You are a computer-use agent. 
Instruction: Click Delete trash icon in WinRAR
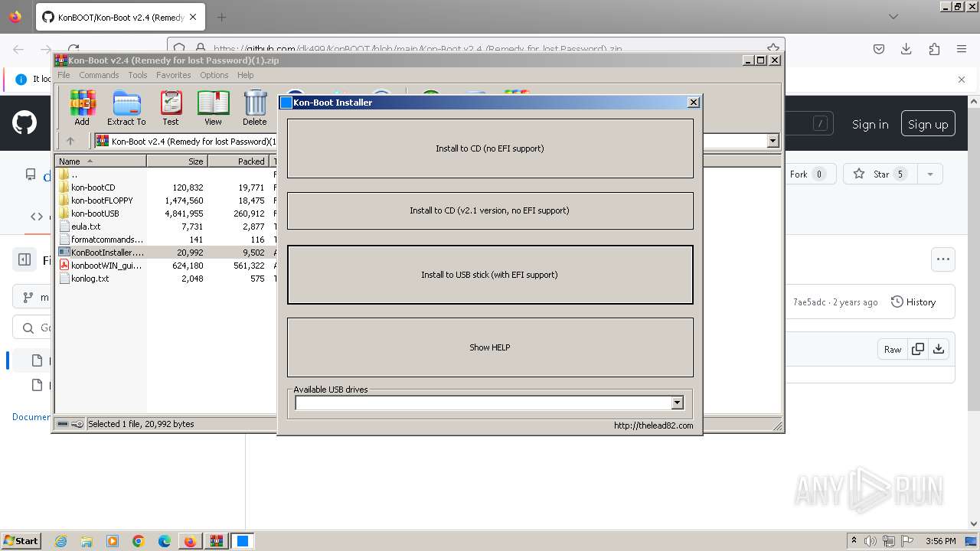(255, 107)
